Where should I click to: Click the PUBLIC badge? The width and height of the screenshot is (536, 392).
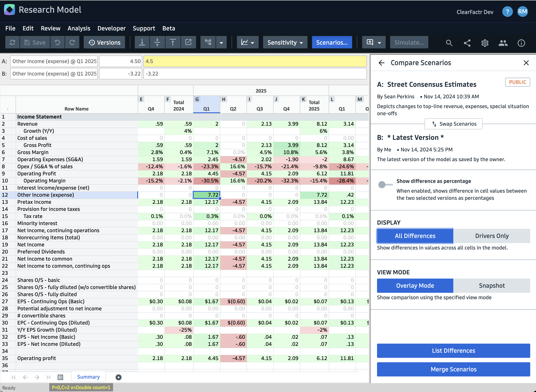[518, 82]
